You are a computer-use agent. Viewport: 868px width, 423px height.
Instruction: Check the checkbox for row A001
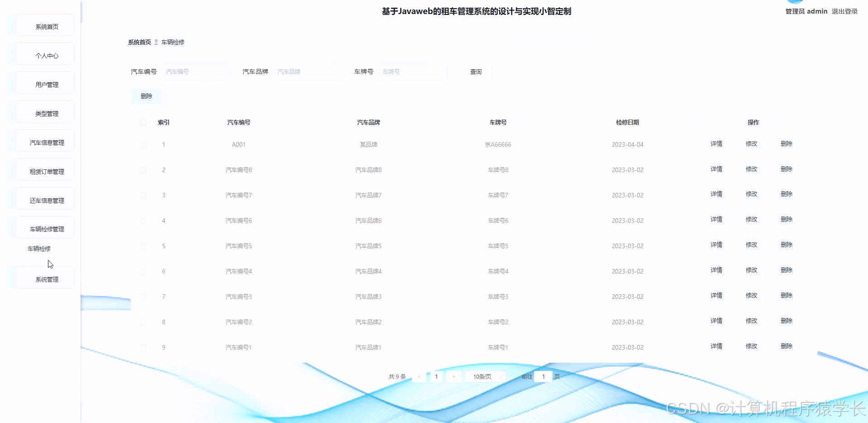click(x=143, y=145)
